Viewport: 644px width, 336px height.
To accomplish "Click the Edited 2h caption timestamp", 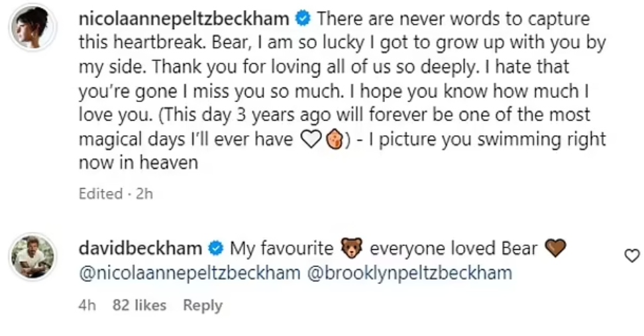I will click(x=116, y=194).
